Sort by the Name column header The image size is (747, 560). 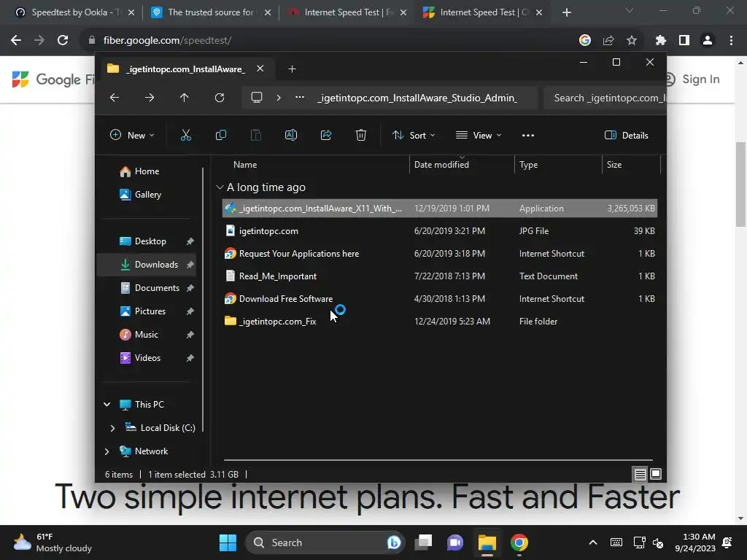(x=245, y=165)
